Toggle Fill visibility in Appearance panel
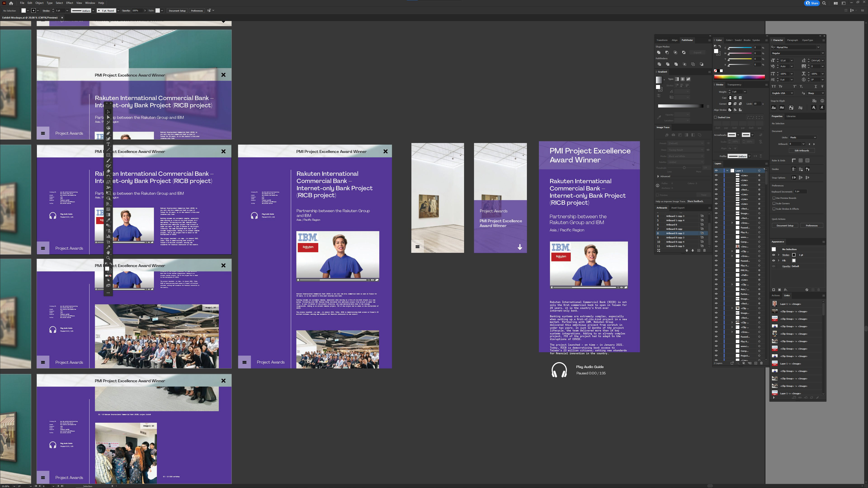Image resolution: width=868 pixels, height=488 pixels. (774, 260)
